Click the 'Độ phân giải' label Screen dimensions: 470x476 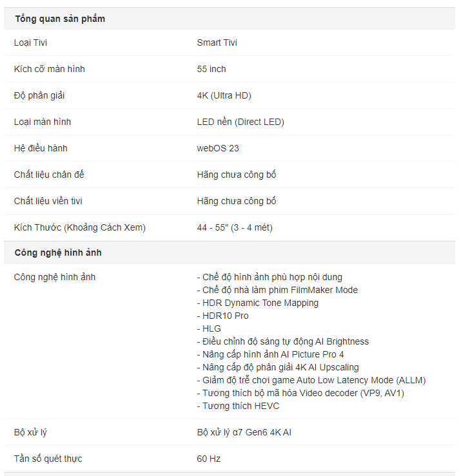pyautogui.click(x=39, y=95)
